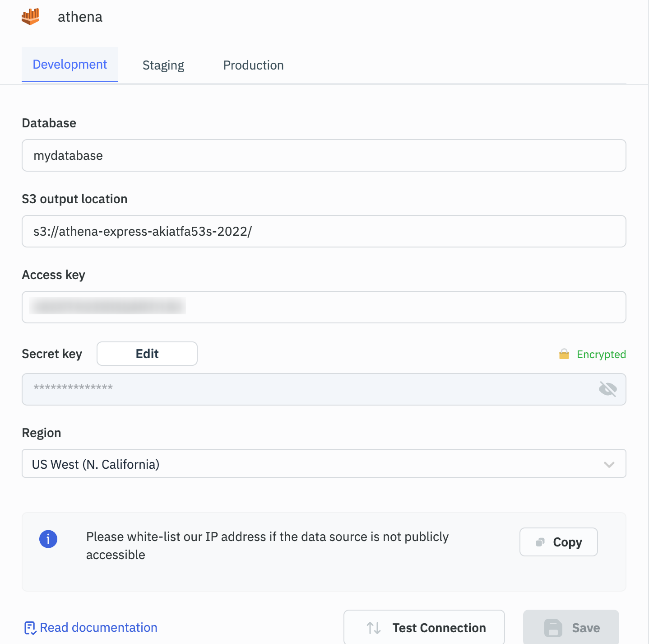Click the Athena logo icon
The width and height of the screenshot is (649, 644).
coord(30,17)
